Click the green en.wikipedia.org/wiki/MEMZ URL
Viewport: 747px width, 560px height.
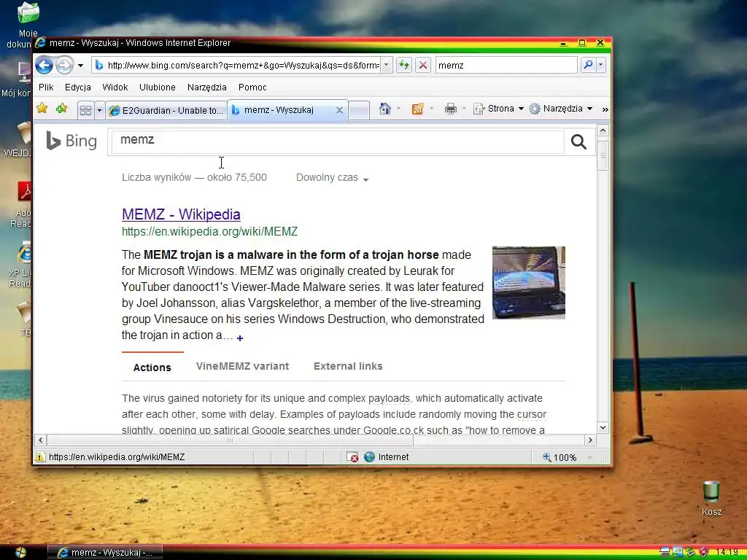(x=209, y=231)
